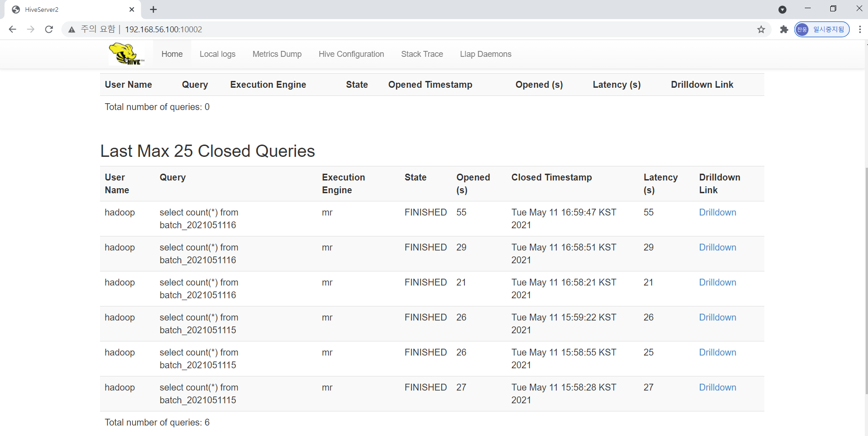Open the Chrome three-dot menu

[x=859, y=29]
